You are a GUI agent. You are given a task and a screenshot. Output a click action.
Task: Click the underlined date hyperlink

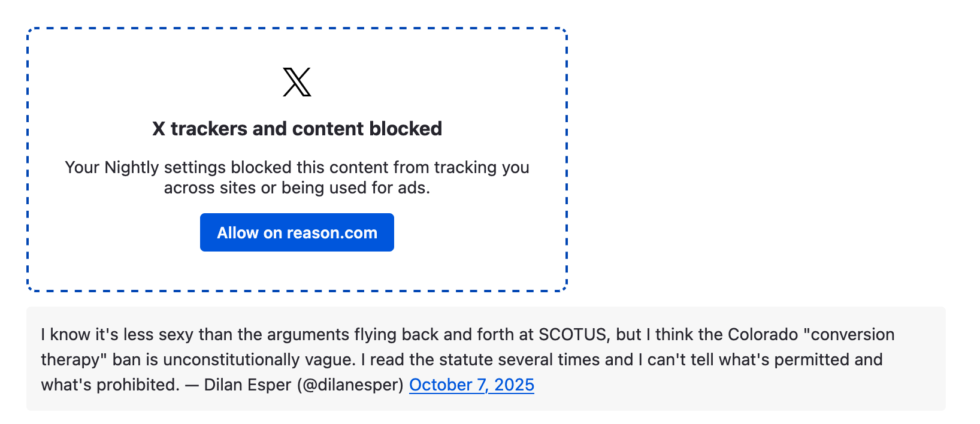471,384
